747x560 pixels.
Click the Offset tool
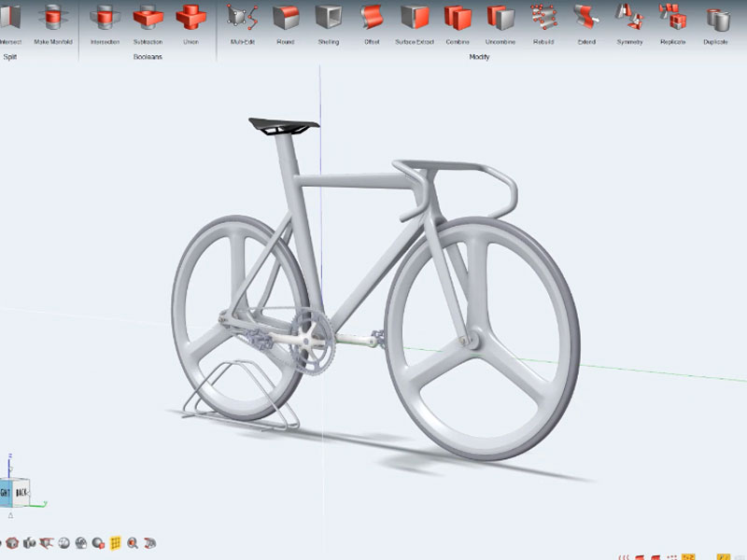click(371, 21)
